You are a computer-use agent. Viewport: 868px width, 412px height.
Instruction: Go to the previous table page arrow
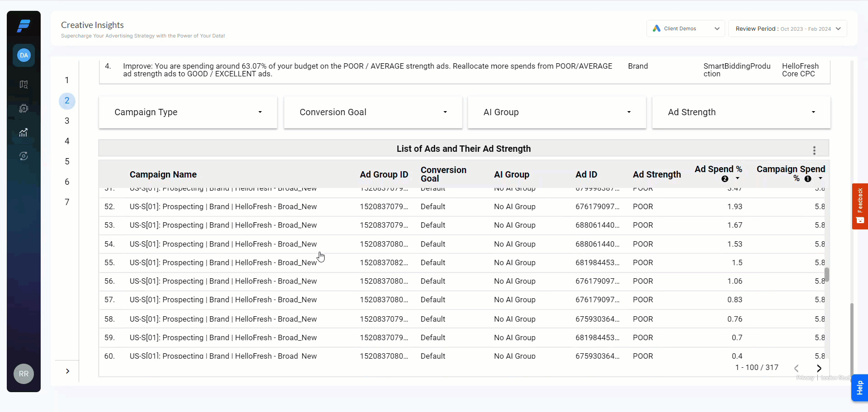point(797,368)
